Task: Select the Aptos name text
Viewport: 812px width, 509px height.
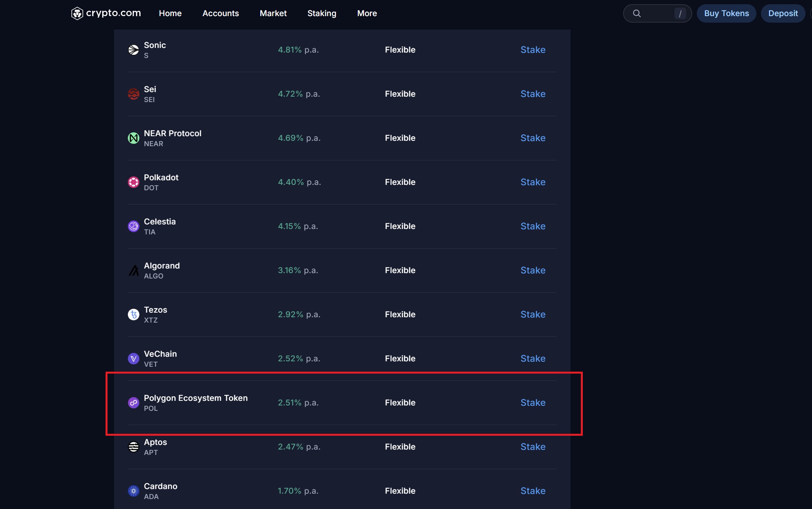Action: [155, 442]
